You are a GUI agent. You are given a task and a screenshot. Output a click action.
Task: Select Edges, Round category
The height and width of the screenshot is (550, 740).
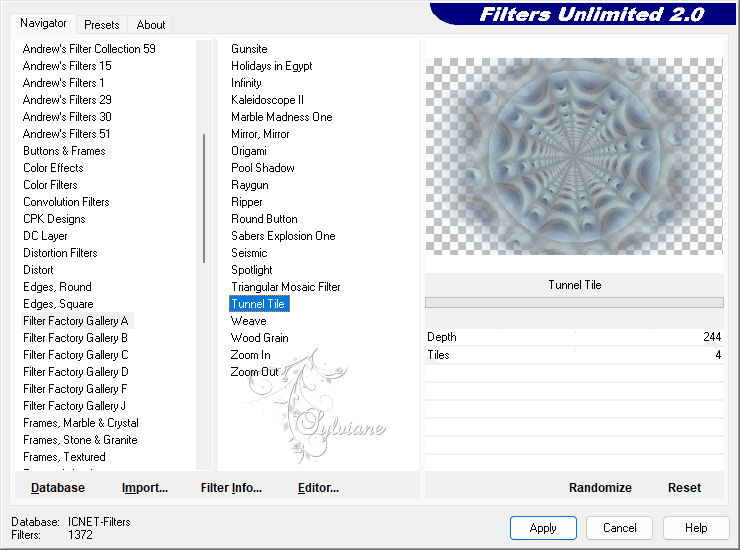point(58,287)
